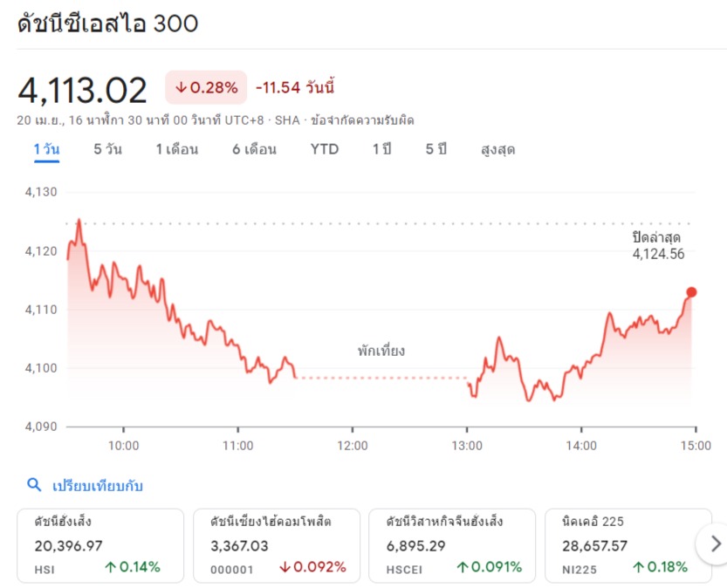Screen dimensions: 727x588
Task: Click the พักเที่ยง midday break label
Action: tap(381, 352)
